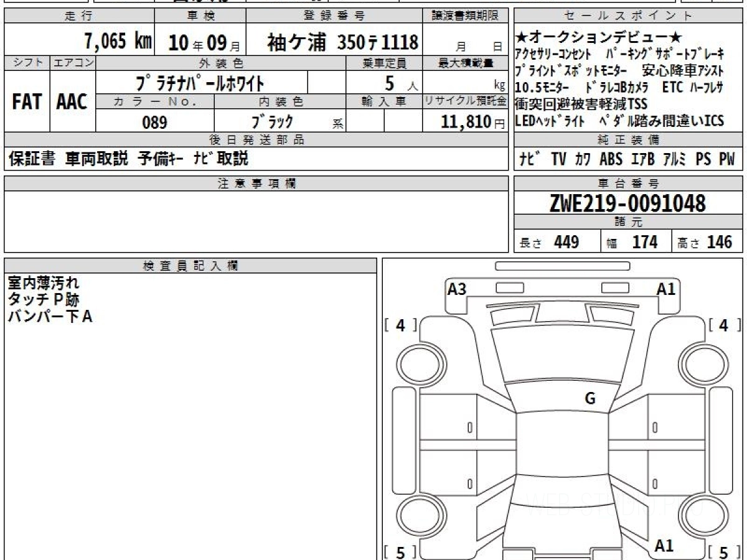Image resolution: width=747 pixels, height=560 pixels.
Task: Click the 7,065 km mileage value
Action: (118, 42)
